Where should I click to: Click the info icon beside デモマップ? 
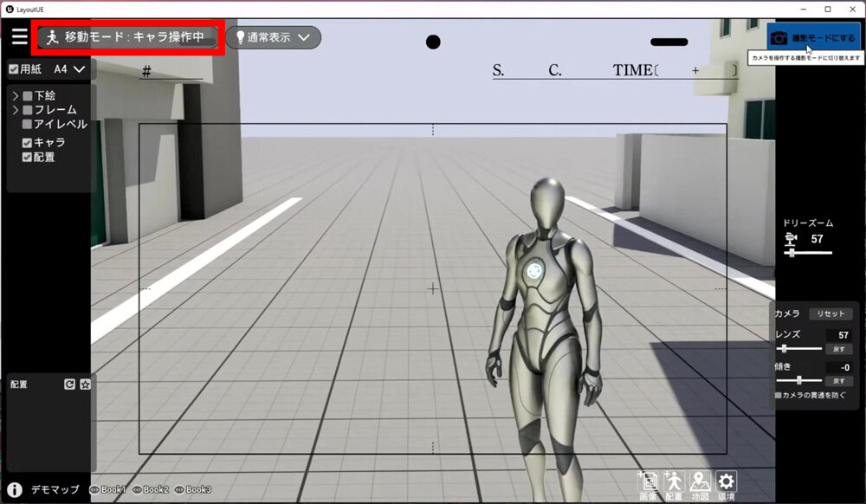(x=15, y=490)
